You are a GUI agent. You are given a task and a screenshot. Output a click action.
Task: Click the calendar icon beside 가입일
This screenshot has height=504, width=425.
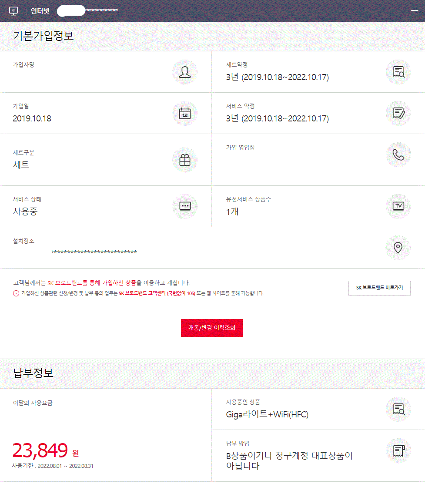185,114
